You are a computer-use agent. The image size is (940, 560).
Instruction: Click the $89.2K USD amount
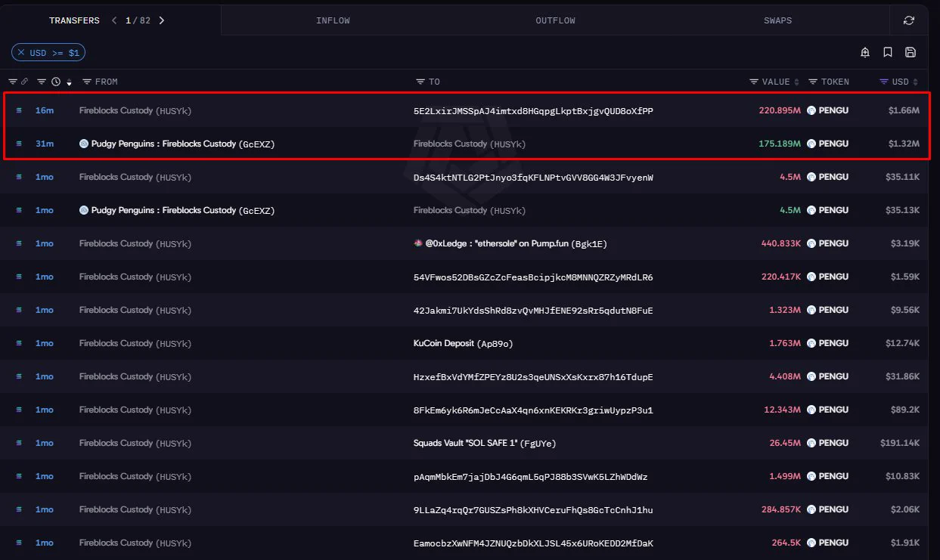point(904,410)
